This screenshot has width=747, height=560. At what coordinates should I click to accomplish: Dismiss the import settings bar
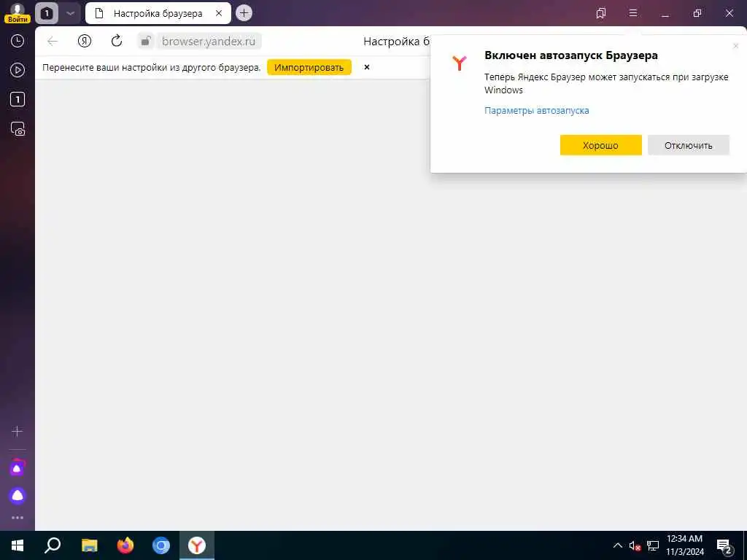click(367, 67)
